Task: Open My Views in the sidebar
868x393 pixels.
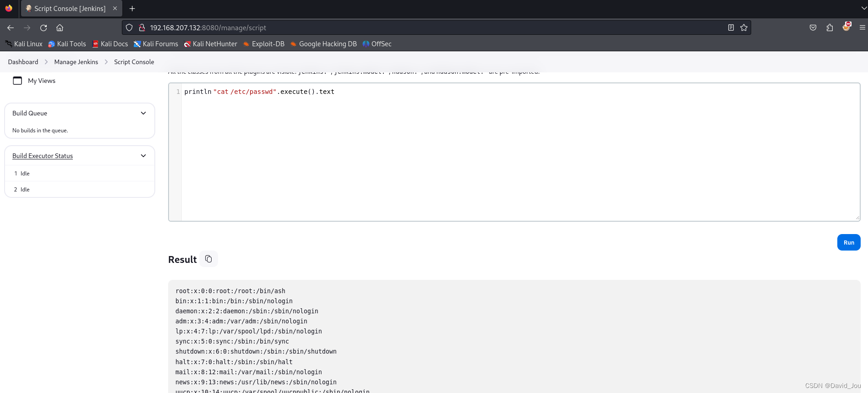Action: (x=42, y=81)
